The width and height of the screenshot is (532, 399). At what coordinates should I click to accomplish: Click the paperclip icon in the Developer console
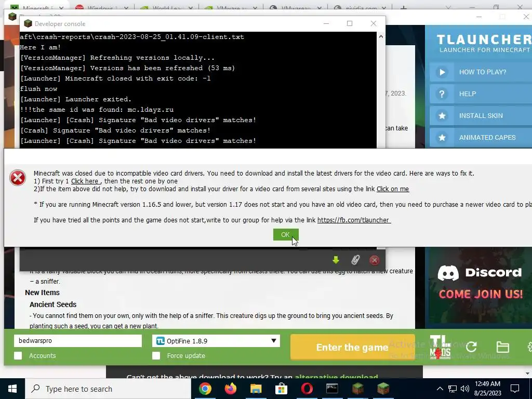(355, 260)
